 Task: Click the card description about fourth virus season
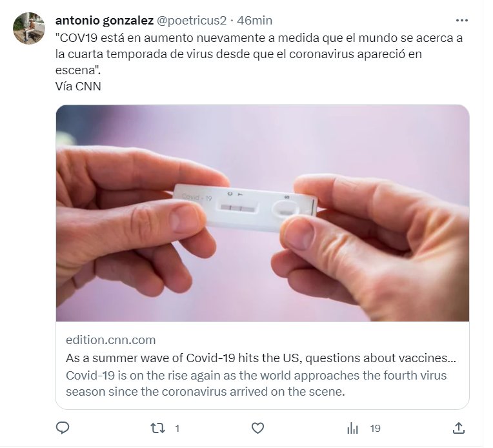[x=256, y=383]
